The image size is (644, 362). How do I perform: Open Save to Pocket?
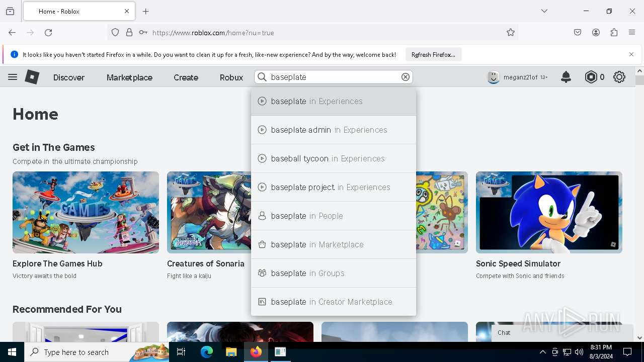click(578, 33)
